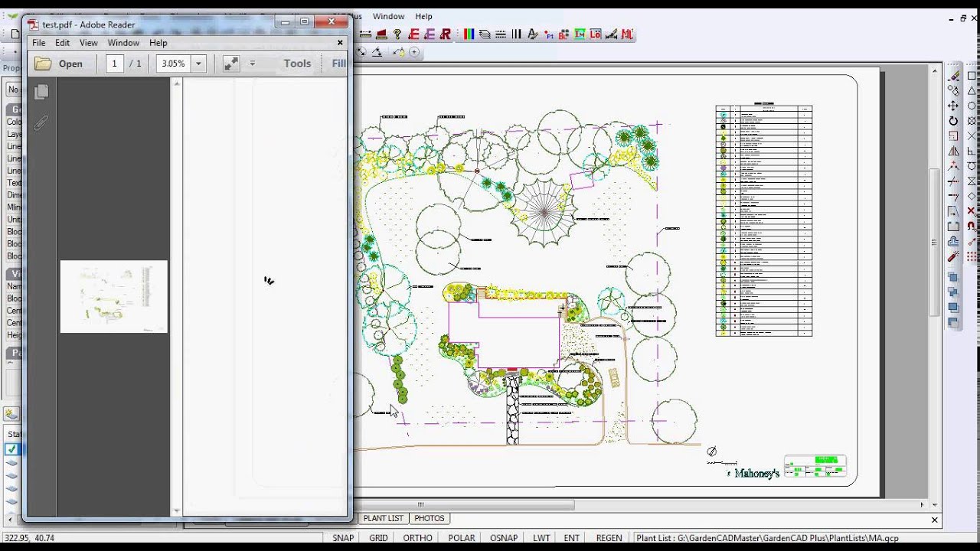Open the Tools pane in Adobe Reader
The height and width of the screenshot is (551, 980).
pyautogui.click(x=297, y=64)
